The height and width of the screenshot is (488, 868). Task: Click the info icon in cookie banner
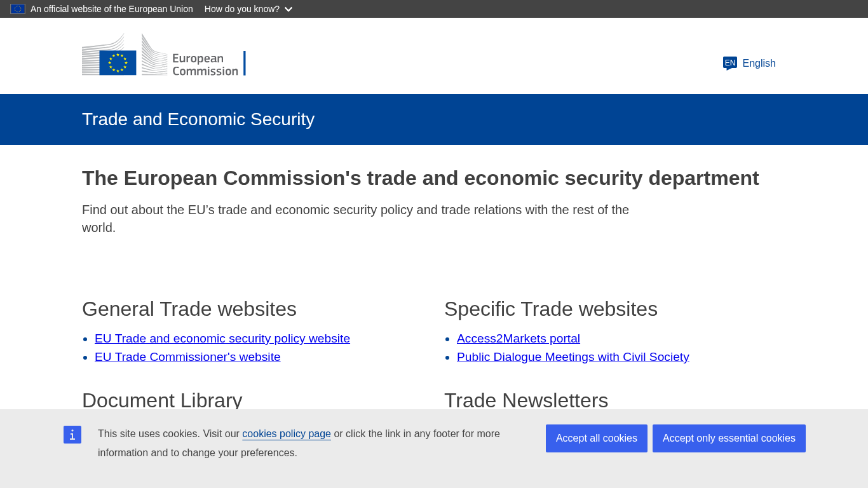(72, 435)
